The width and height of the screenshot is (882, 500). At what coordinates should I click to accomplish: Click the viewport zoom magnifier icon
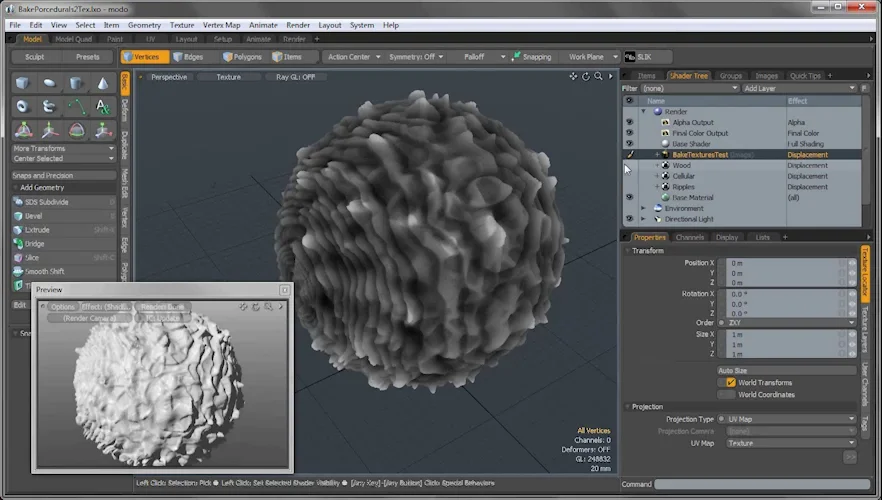[598, 76]
